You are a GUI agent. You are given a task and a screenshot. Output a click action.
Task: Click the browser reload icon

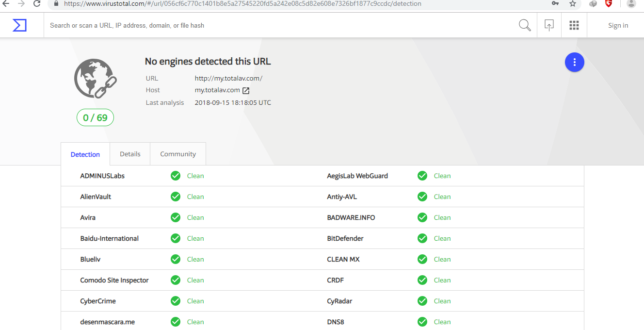[x=37, y=3]
